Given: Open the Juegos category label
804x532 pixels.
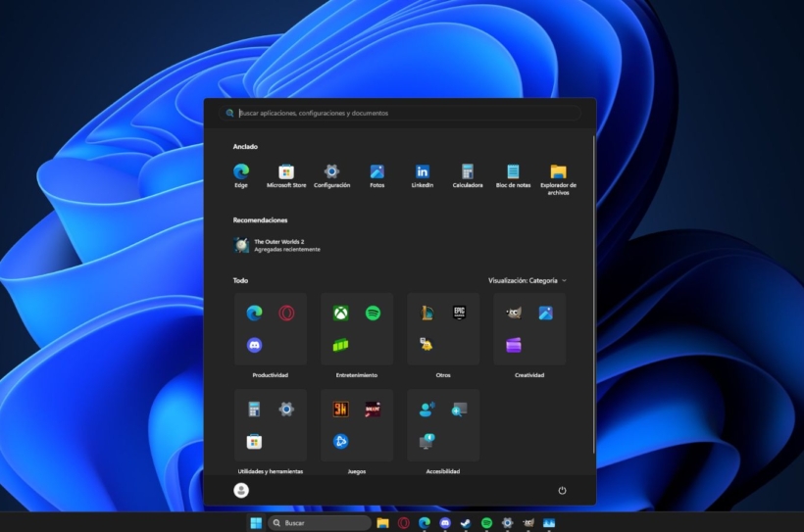Looking at the screenshot, I should point(356,471).
